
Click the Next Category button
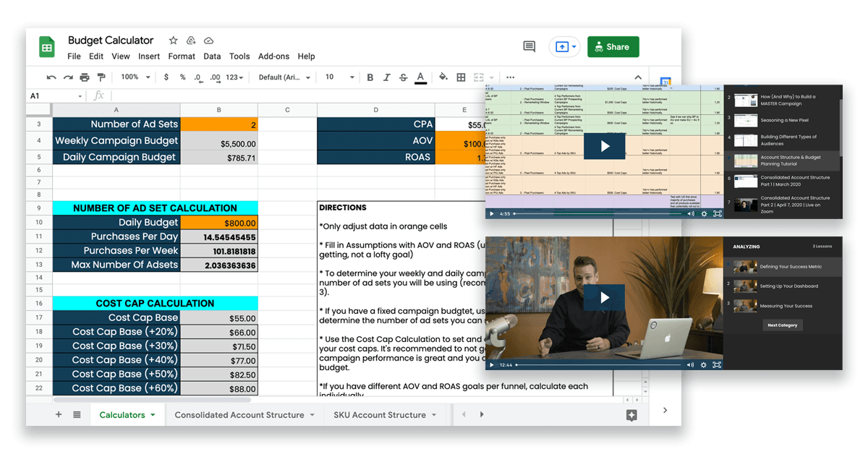[783, 325]
